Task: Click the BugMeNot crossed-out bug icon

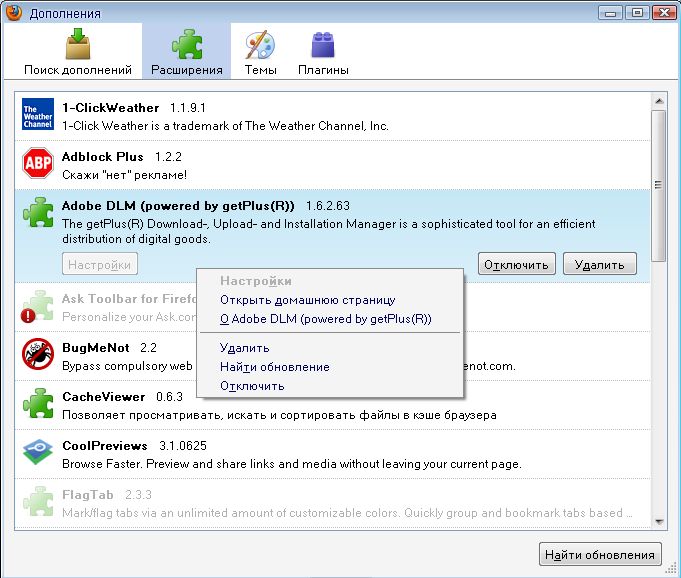Action: 38,354
